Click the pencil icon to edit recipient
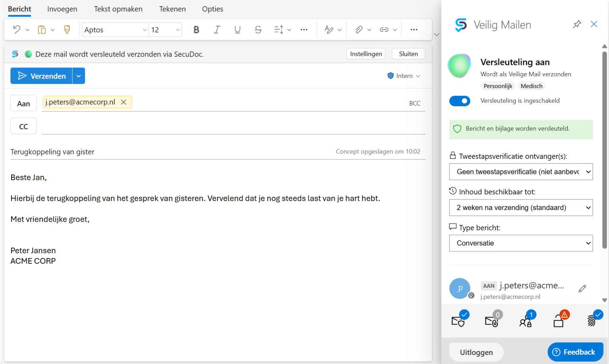Image resolution: width=609 pixels, height=364 pixels. click(582, 289)
